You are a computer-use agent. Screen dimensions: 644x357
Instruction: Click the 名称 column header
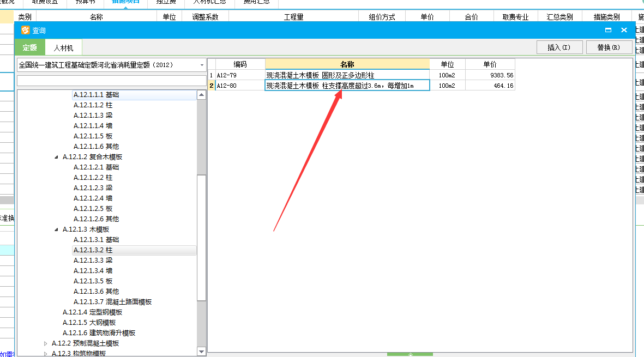[x=347, y=64]
